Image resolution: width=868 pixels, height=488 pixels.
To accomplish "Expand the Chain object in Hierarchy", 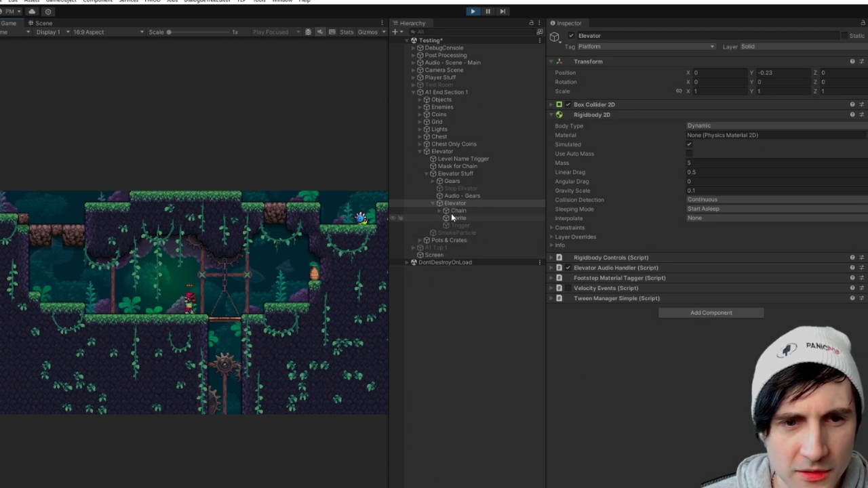I will coord(439,211).
